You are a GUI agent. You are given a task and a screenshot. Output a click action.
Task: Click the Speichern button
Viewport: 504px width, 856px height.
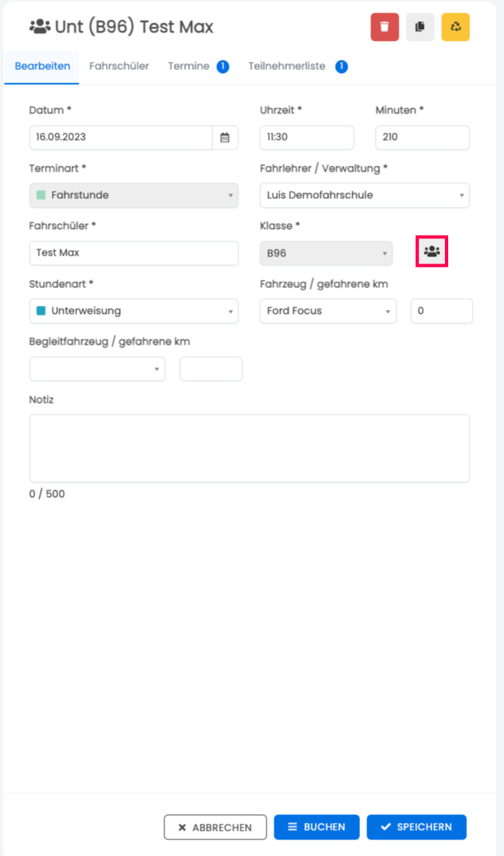417,827
